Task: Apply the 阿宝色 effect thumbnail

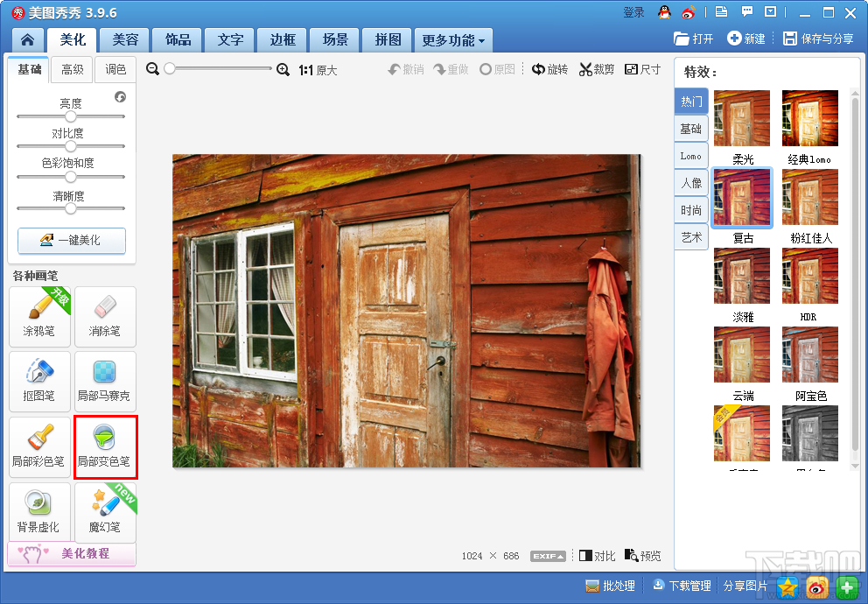Action: [x=810, y=355]
